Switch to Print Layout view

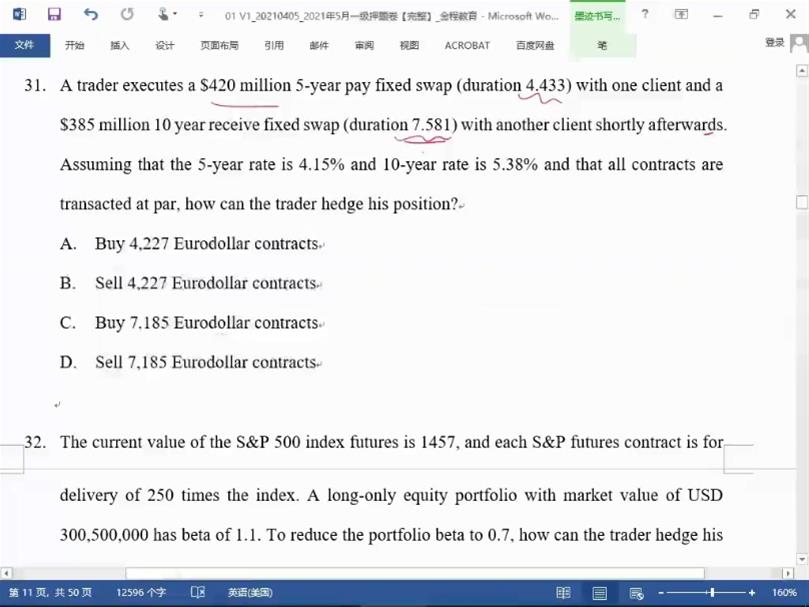coord(600,593)
